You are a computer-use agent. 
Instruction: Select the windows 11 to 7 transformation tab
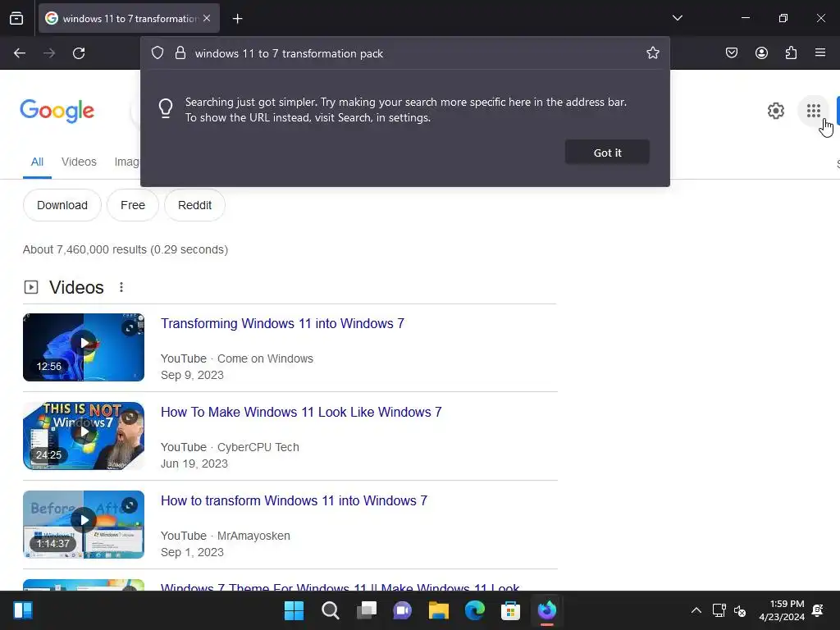pos(129,18)
